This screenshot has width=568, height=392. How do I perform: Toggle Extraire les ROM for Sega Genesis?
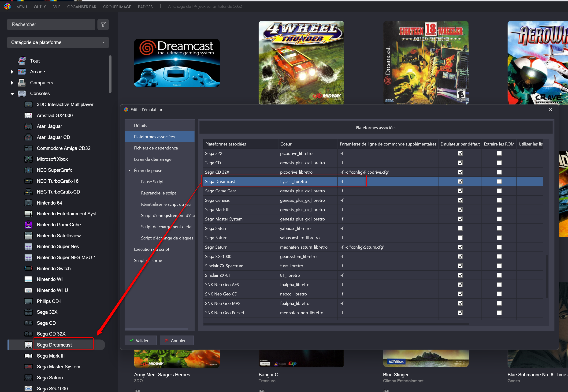[499, 200]
